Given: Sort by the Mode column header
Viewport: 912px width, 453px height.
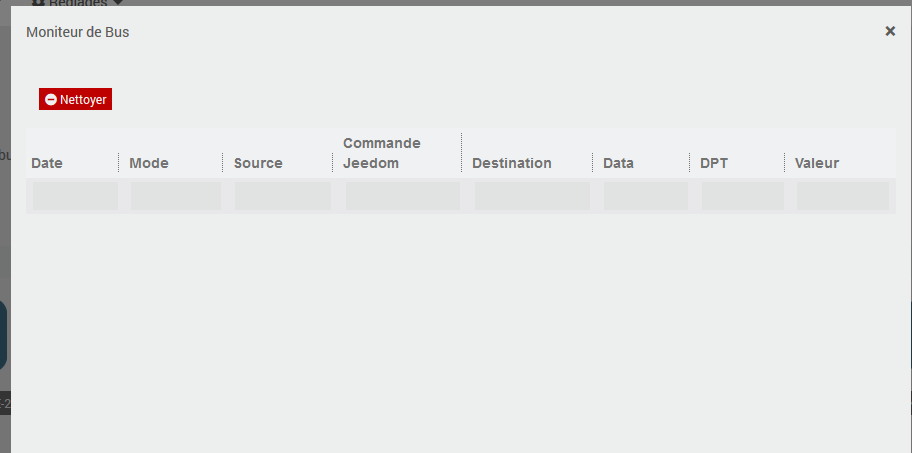Looking at the screenshot, I should pyautogui.click(x=149, y=163).
